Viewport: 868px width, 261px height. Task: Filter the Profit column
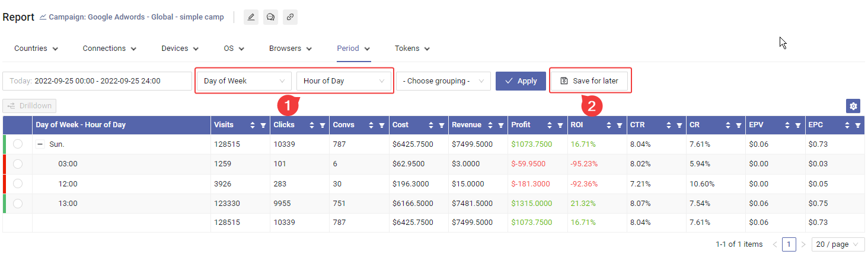tap(560, 125)
